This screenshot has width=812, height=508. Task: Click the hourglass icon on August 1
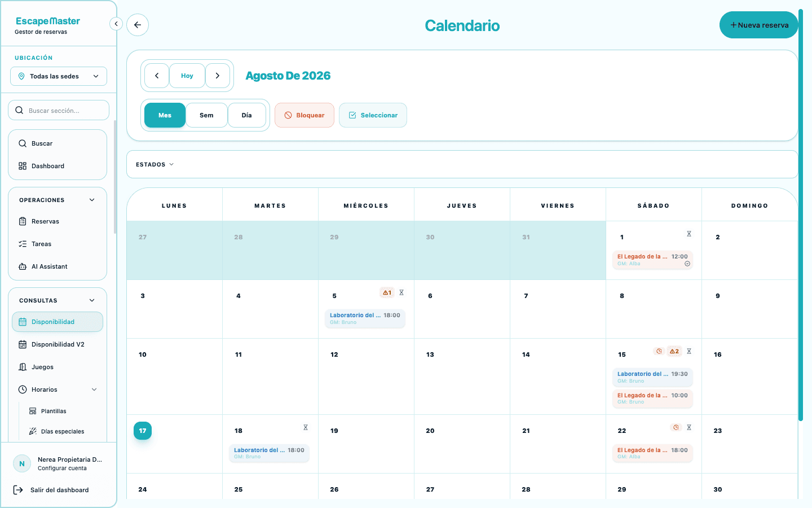(689, 234)
